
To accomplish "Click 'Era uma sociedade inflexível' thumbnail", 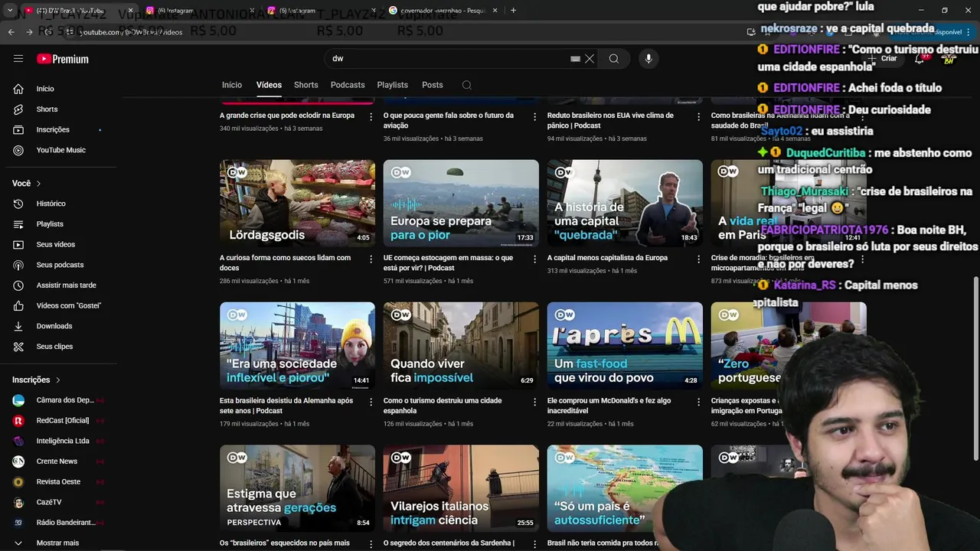I will point(297,345).
